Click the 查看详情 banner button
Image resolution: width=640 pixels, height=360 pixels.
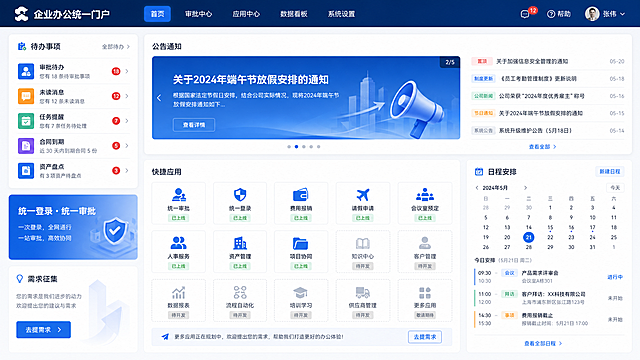194,125
